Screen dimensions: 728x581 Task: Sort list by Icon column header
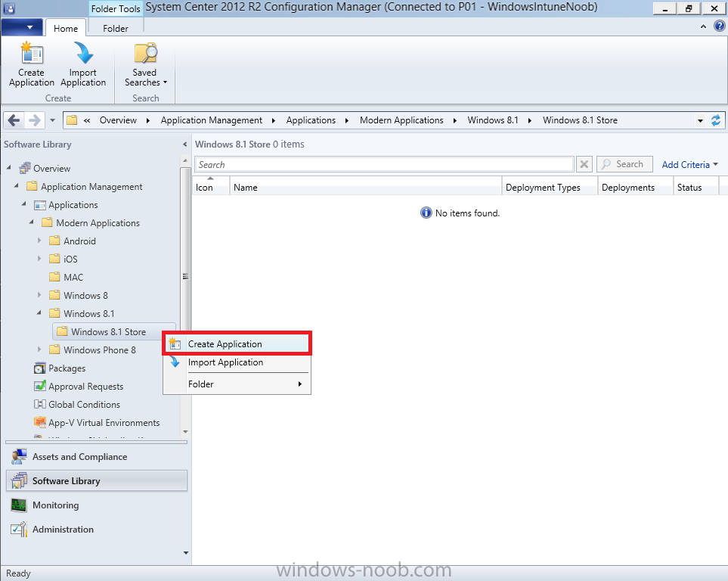point(211,187)
